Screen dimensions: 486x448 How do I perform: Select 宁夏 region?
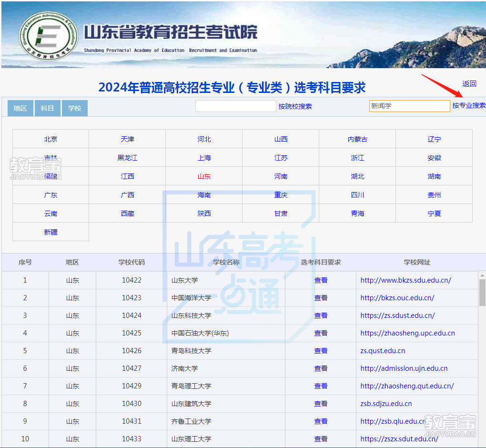click(434, 214)
